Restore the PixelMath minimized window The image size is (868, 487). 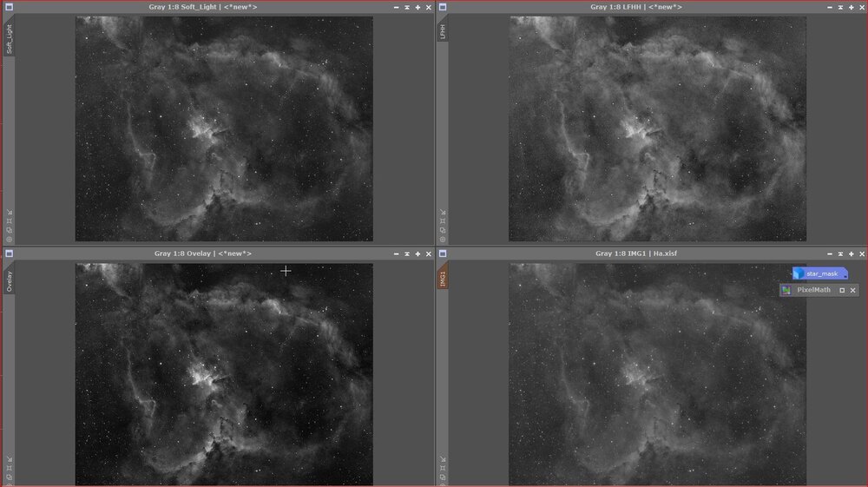click(x=841, y=290)
